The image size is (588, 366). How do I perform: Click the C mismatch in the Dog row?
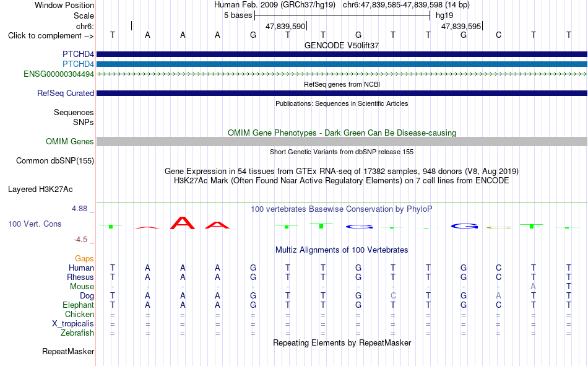click(x=393, y=296)
